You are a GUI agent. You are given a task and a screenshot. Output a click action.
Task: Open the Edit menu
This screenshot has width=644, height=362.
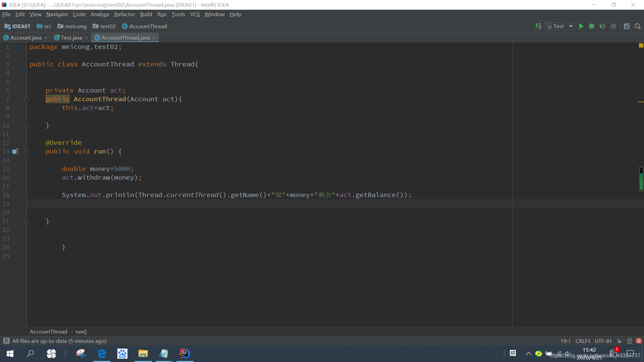tap(20, 14)
